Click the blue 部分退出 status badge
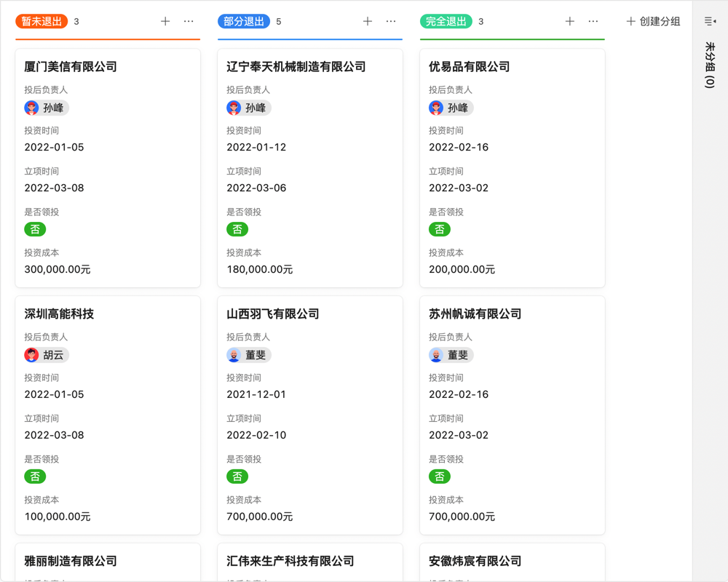 click(x=243, y=22)
